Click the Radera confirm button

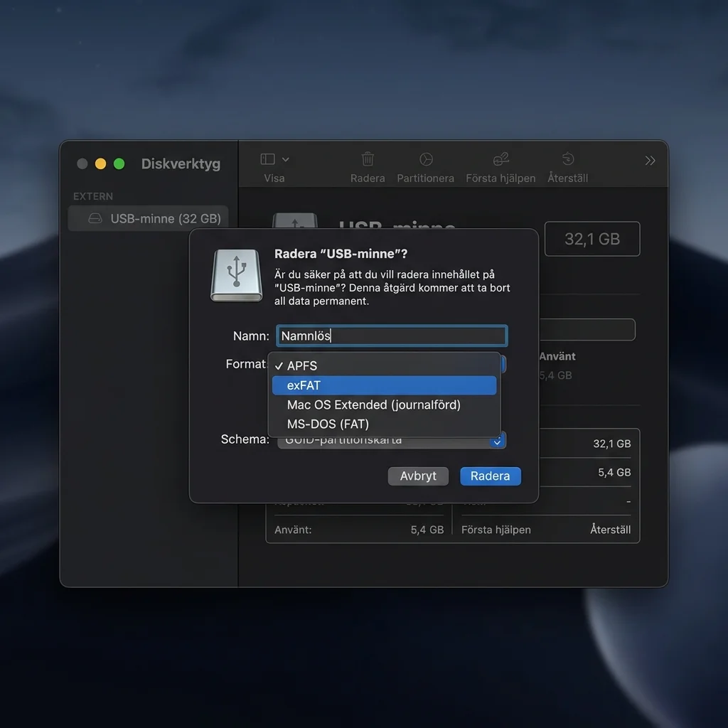point(491,476)
